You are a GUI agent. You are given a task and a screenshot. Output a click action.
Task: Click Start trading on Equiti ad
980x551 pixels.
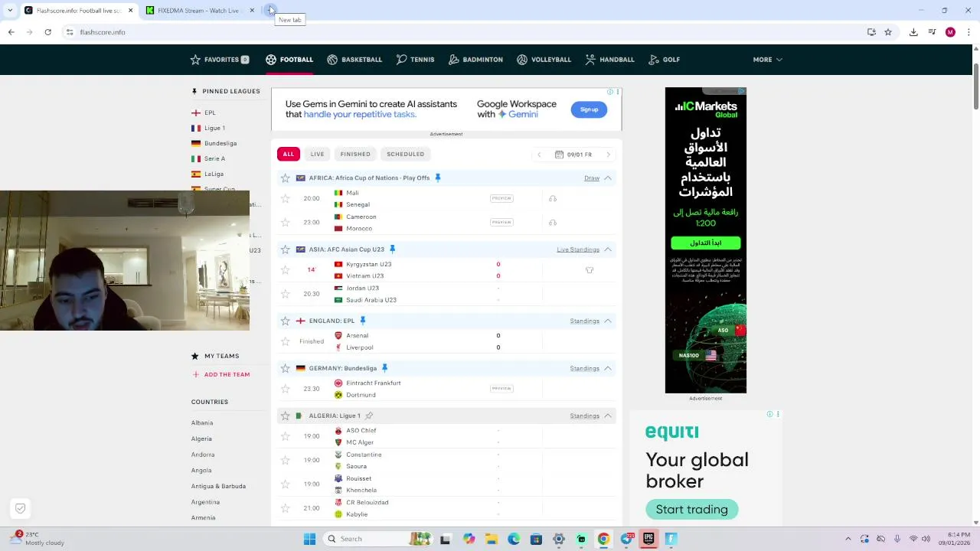tap(691, 510)
